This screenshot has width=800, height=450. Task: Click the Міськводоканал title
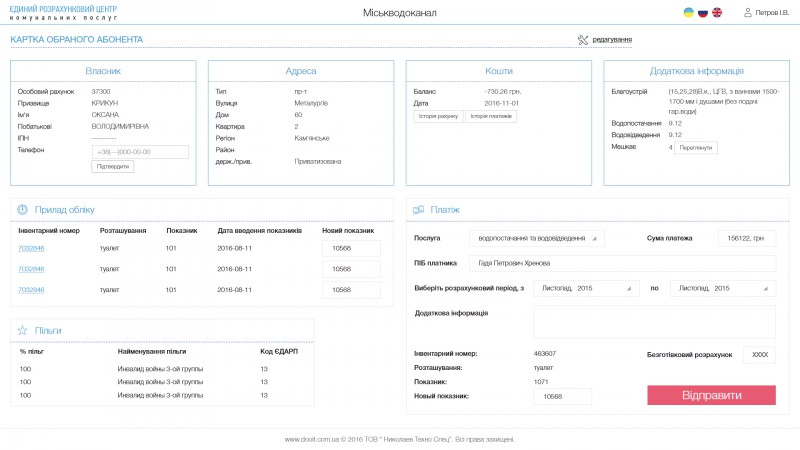[399, 13]
